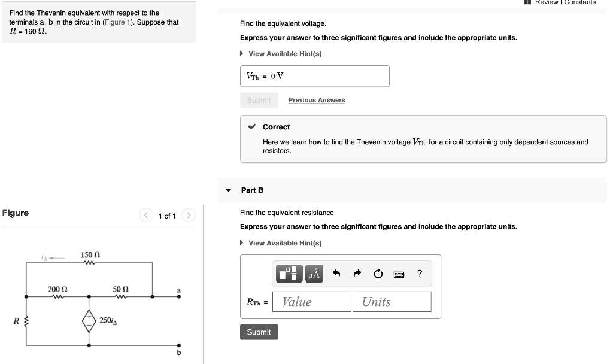This screenshot has width=613, height=364.
Task: Click the next figure arrow
Action: [x=189, y=214]
